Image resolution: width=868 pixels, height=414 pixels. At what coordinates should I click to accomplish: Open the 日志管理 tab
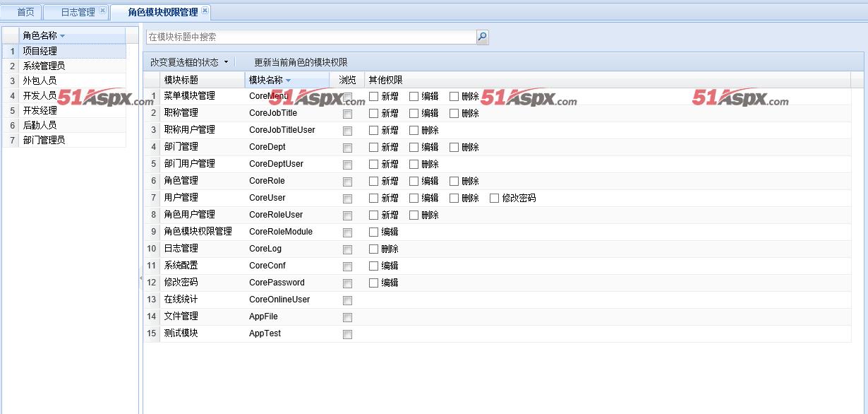pyautogui.click(x=77, y=12)
